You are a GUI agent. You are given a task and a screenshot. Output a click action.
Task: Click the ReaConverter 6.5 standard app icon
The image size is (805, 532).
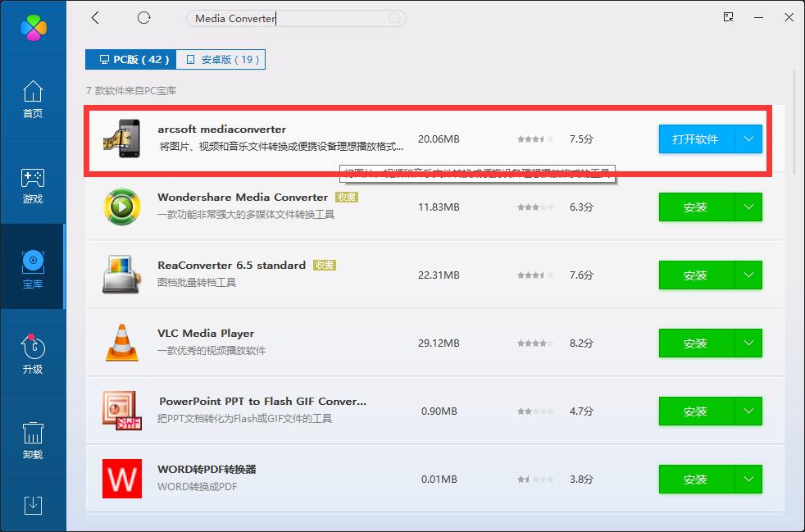click(x=121, y=275)
